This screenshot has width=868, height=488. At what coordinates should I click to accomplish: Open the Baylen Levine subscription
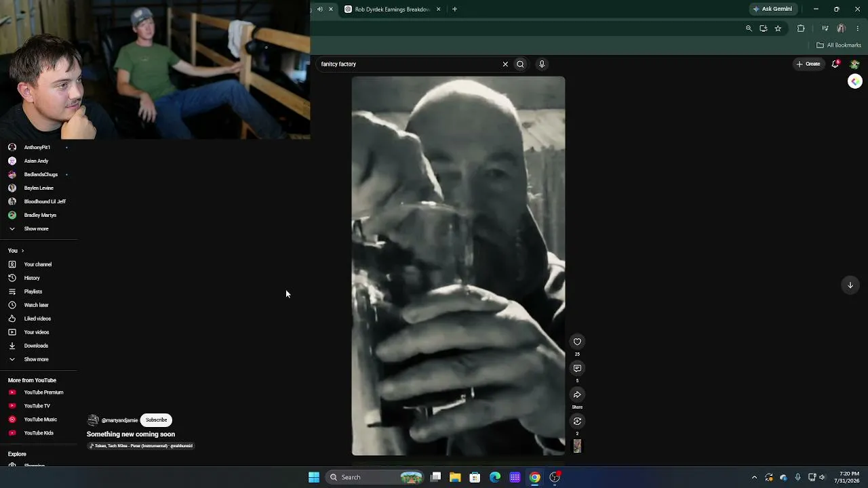click(x=39, y=188)
